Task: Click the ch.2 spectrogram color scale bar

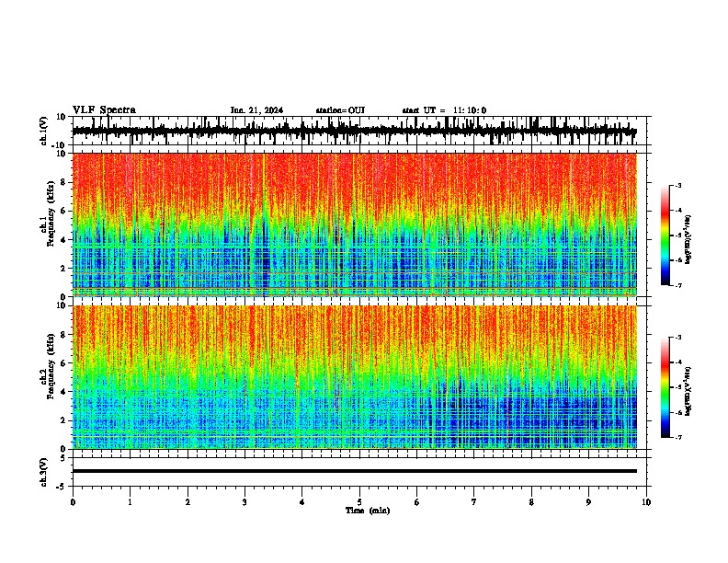Action: click(665, 387)
